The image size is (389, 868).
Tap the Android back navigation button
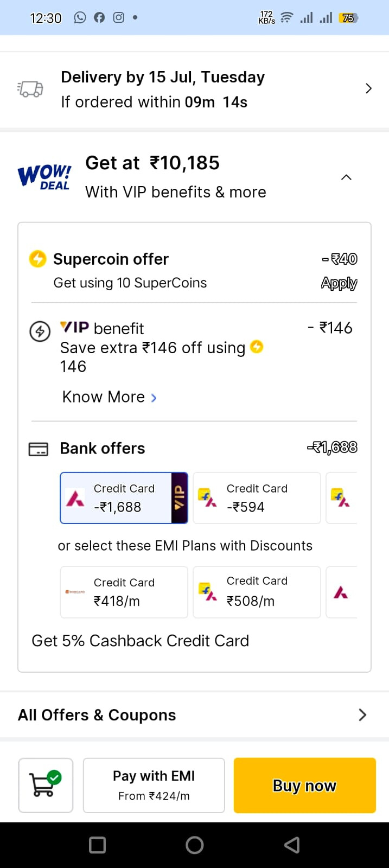pos(292,845)
